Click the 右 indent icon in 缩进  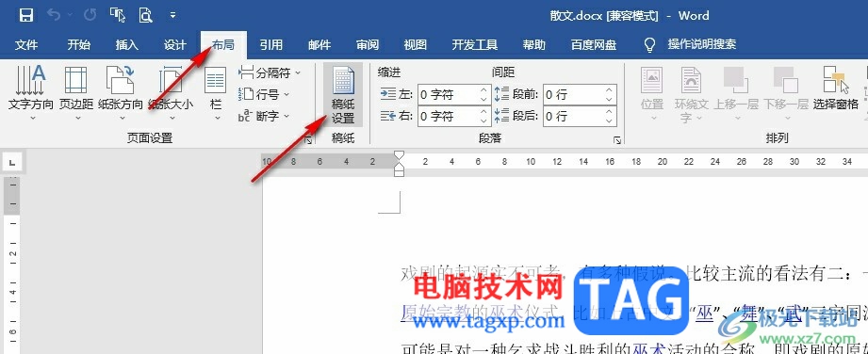[x=388, y=116]
